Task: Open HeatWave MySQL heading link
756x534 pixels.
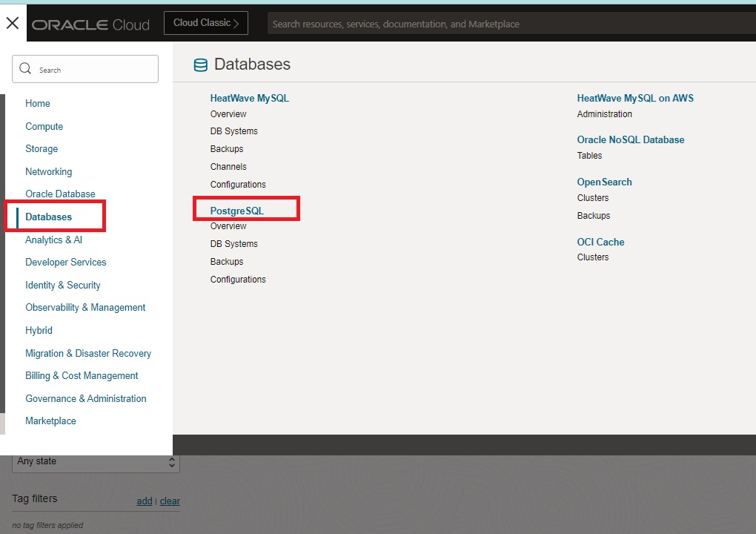Action: click(x=250, y=98)
